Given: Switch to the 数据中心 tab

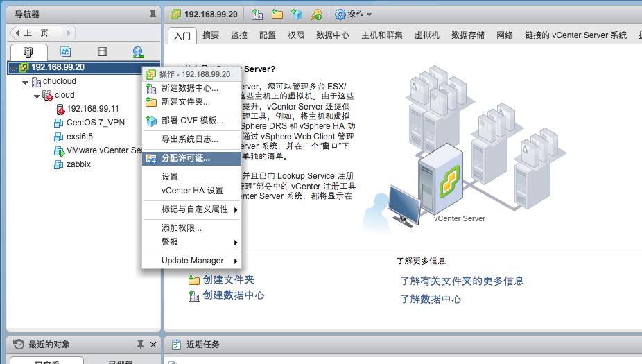Looking at the screenshot, I should coord(333,35).
